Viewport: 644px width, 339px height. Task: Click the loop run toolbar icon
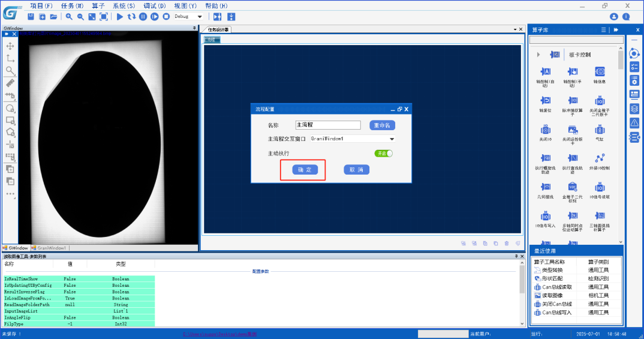coord(131,16)
